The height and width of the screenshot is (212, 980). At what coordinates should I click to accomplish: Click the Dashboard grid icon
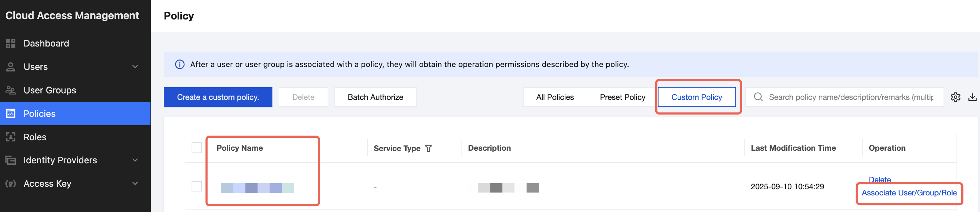(11, 43)
